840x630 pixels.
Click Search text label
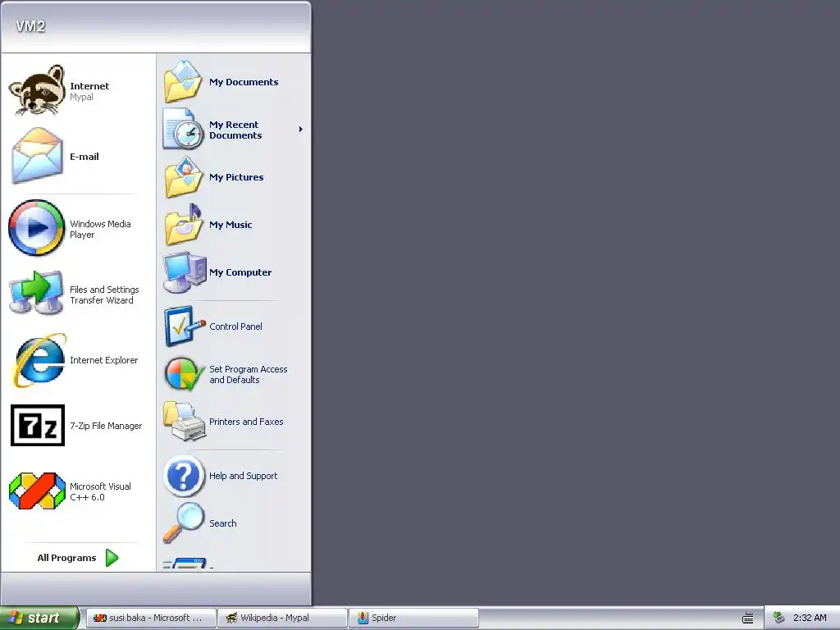pos(223,523)
